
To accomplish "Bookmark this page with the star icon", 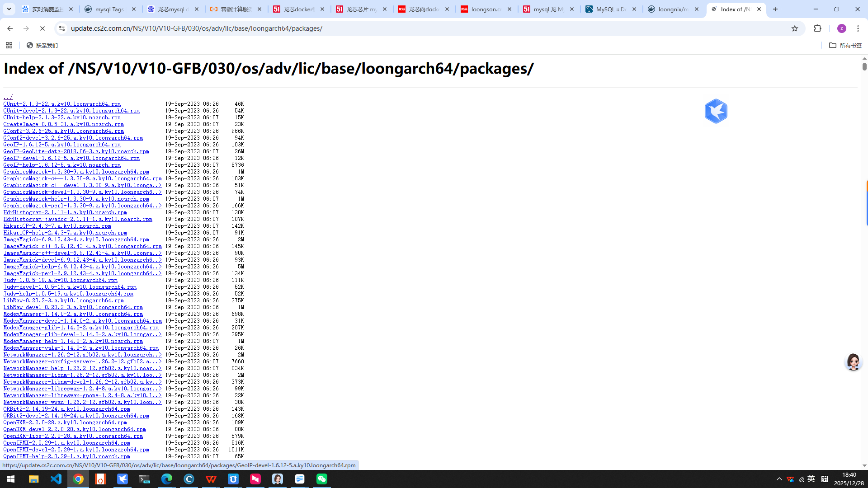I will (795, 28).
